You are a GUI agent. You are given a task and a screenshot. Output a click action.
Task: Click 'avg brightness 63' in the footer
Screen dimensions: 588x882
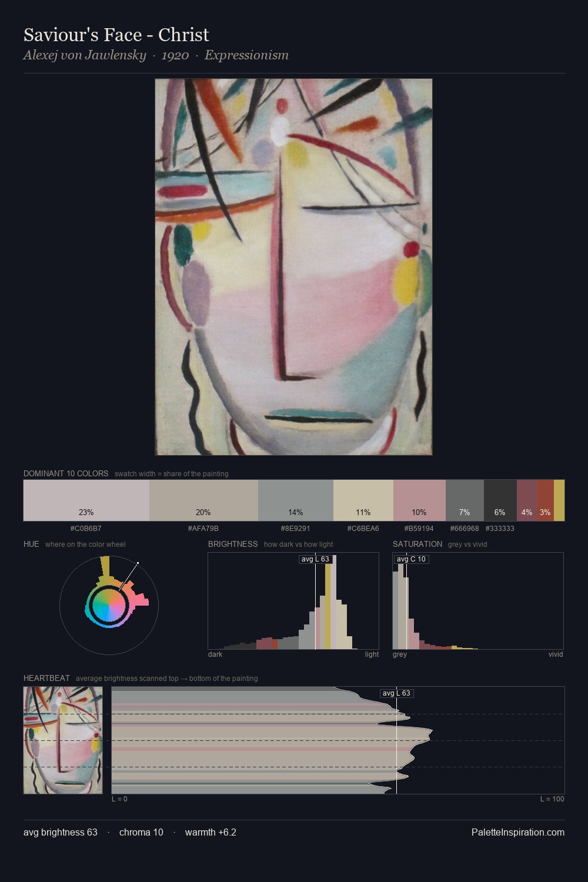click(x=61, y=832)
